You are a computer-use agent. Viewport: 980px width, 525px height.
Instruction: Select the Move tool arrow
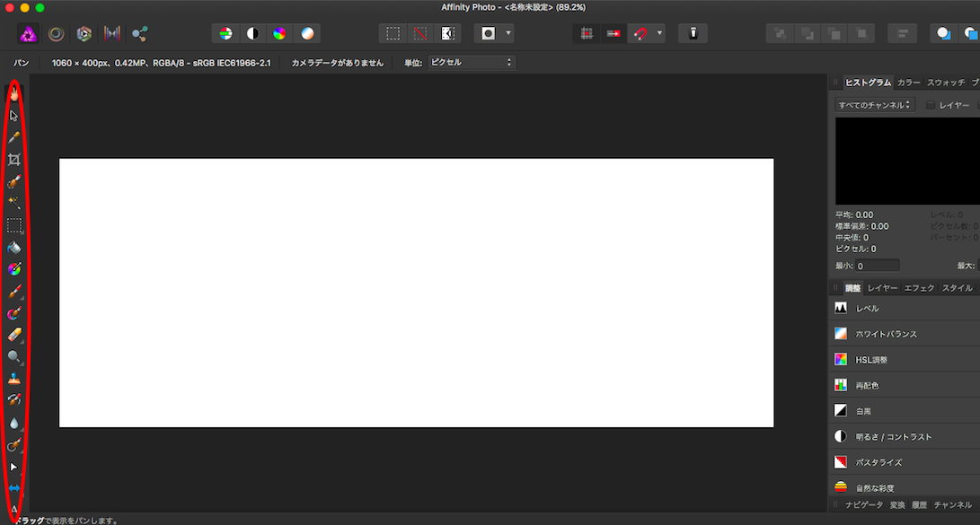click(x=13, y=116)
